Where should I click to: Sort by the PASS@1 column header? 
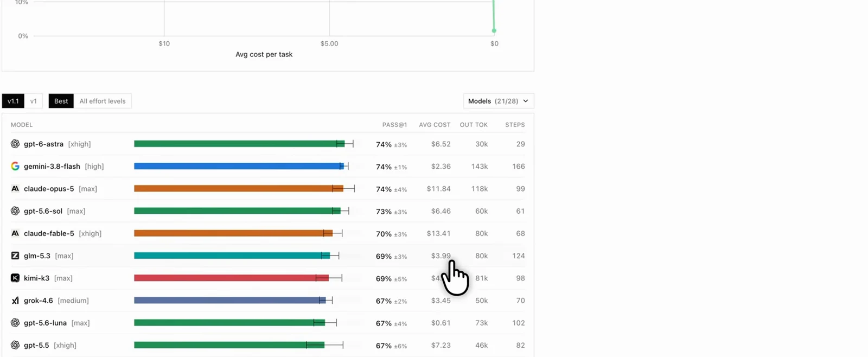(x=394, y=125)
